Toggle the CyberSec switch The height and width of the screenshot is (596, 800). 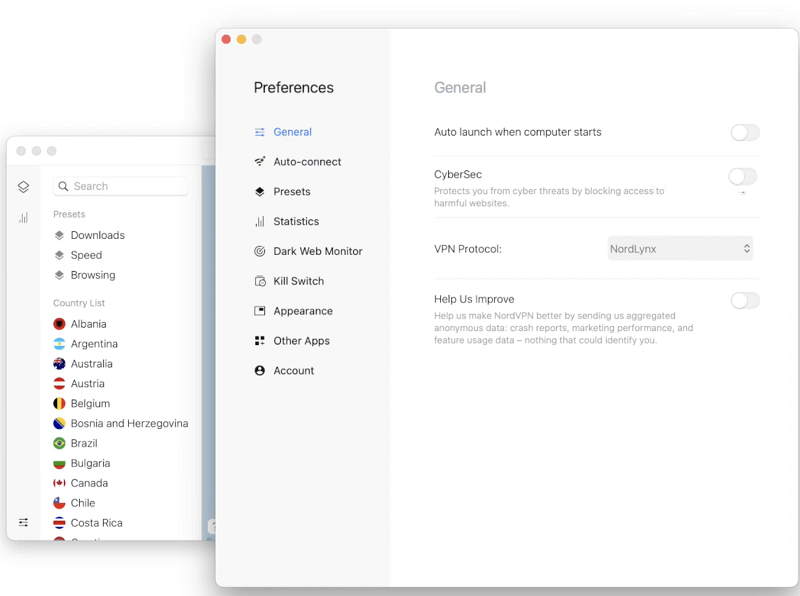742,177
